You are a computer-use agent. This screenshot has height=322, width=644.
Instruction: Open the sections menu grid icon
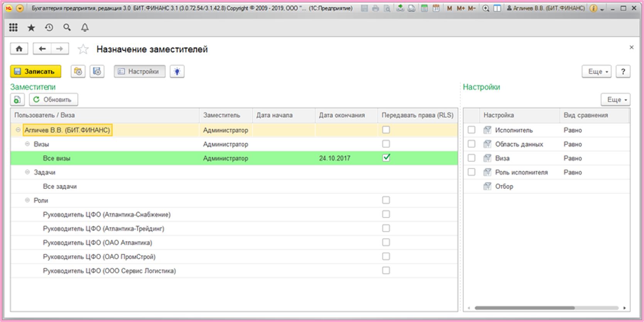(x=13, y=27)
